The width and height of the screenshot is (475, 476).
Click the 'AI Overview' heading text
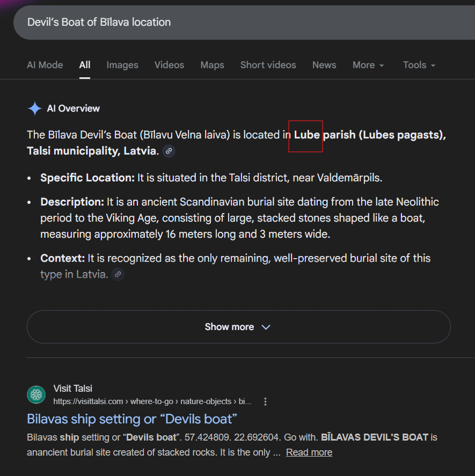(x=73, y=108)
